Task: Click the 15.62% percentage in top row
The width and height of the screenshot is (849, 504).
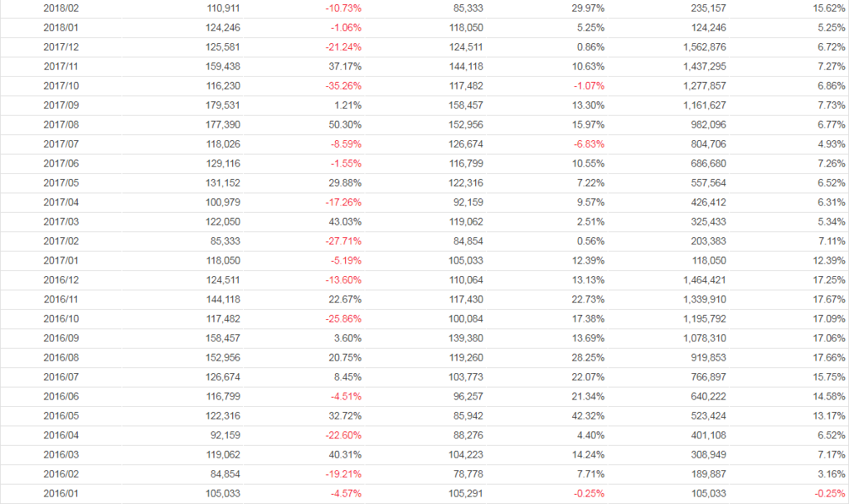Action: (829, 7)
